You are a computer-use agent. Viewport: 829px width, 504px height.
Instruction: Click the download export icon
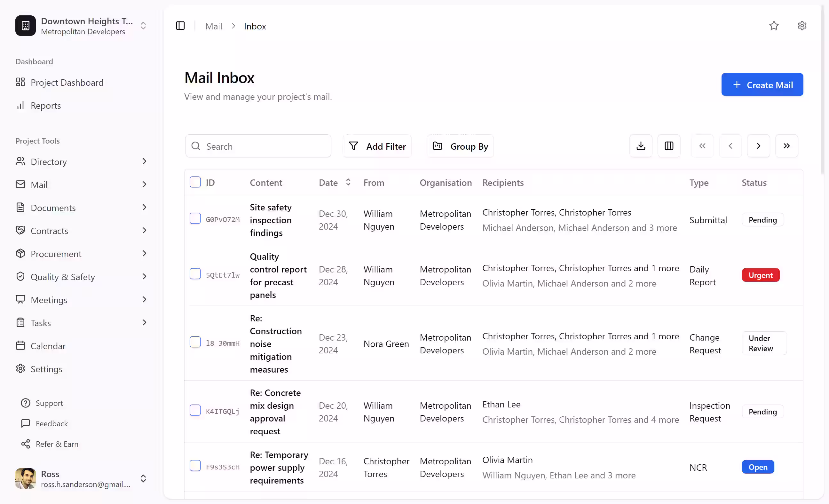(x=641, y=146)
